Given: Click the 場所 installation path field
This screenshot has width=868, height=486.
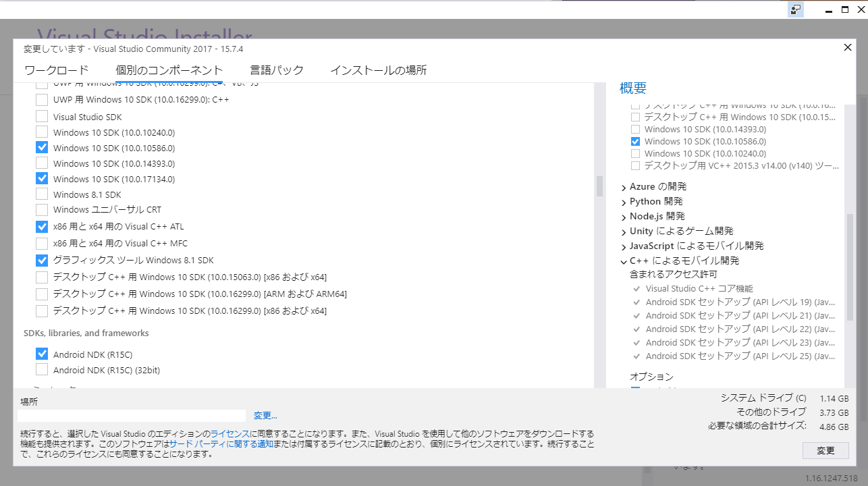Looking at the screenshot, I should tap(132, 415).
